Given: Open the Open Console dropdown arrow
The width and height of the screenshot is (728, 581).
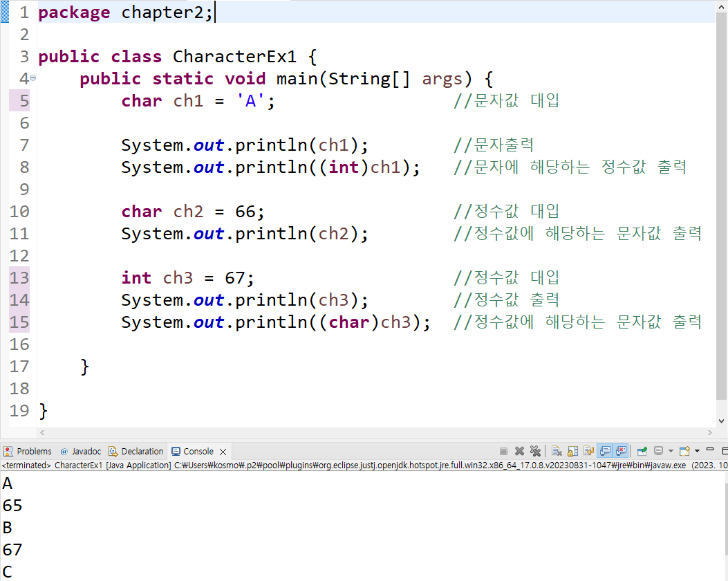Looking at the screenshot, I should 697,451.
